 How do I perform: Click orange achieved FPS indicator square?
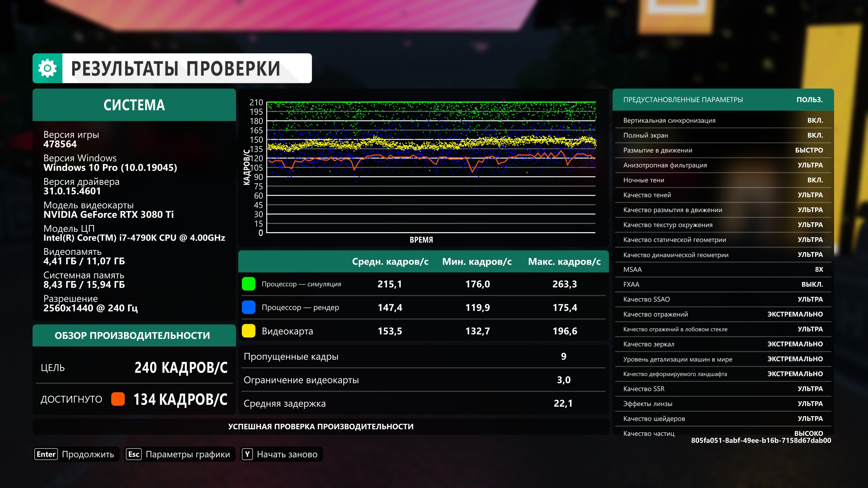click(118, 399)
